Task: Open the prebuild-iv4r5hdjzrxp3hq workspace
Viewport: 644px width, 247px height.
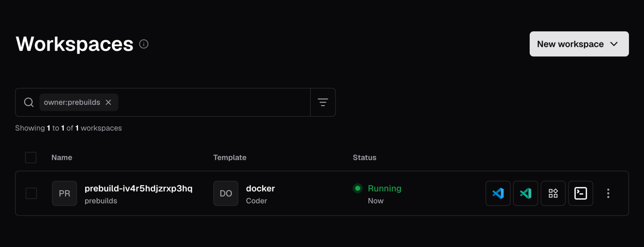Action: point(138,188)
